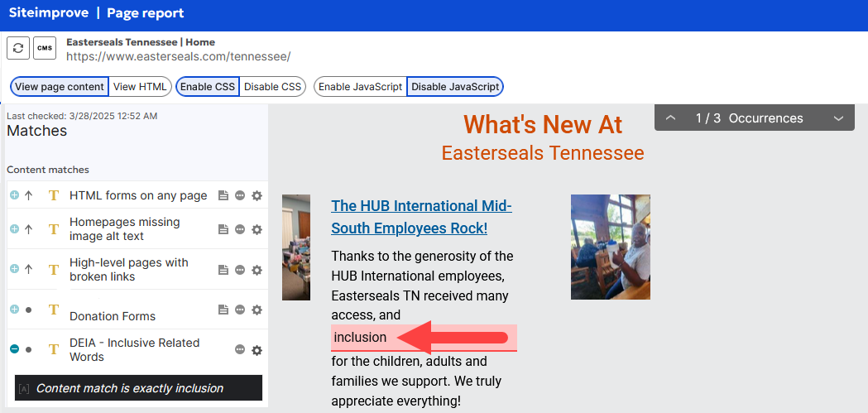Select Enable JavaScript option

click(361, 86)
